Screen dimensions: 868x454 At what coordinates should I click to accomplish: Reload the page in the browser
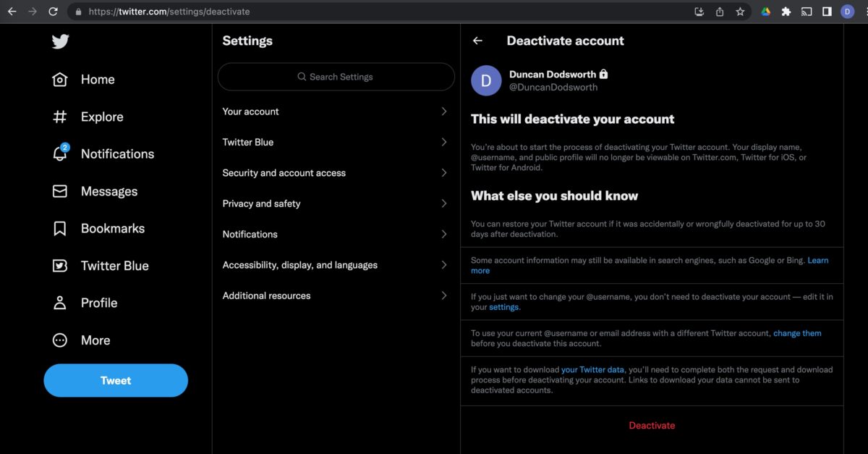coord(53,12)
